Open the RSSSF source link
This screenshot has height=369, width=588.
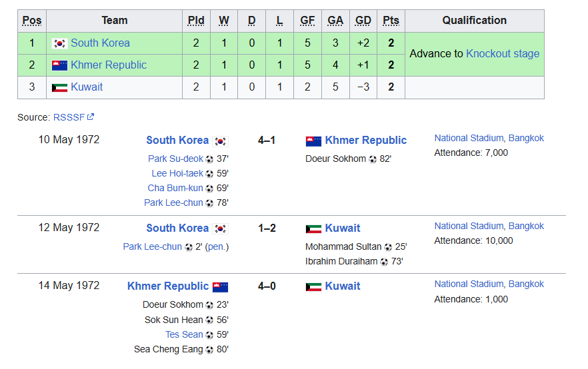[x=69, y=117]
